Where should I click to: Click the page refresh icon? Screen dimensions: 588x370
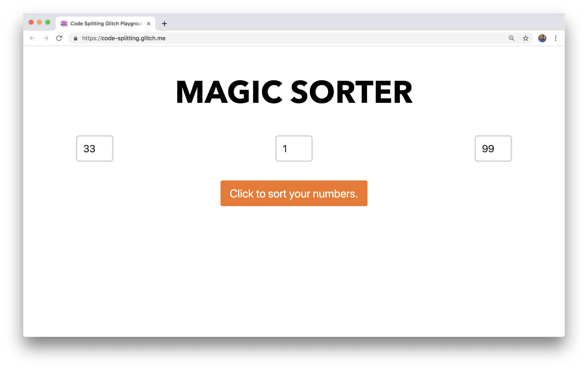coord(59,38)
